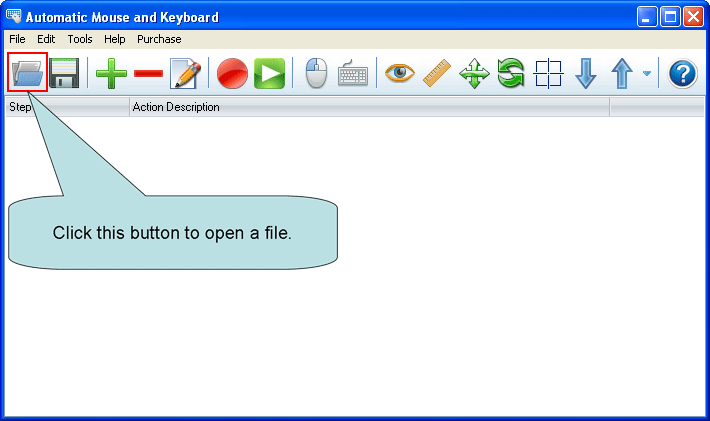
Task: Click the blue crosshair grid icon
Action: 548,73
